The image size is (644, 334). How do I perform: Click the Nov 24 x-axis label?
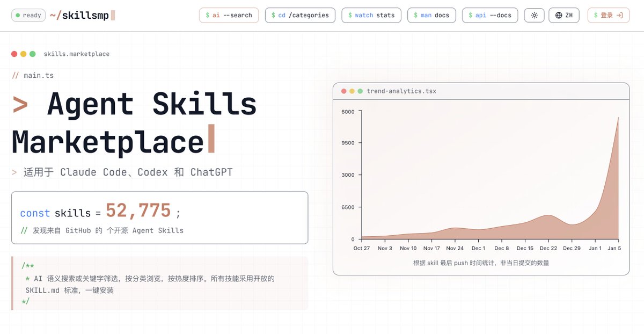[x=455, y=248]
